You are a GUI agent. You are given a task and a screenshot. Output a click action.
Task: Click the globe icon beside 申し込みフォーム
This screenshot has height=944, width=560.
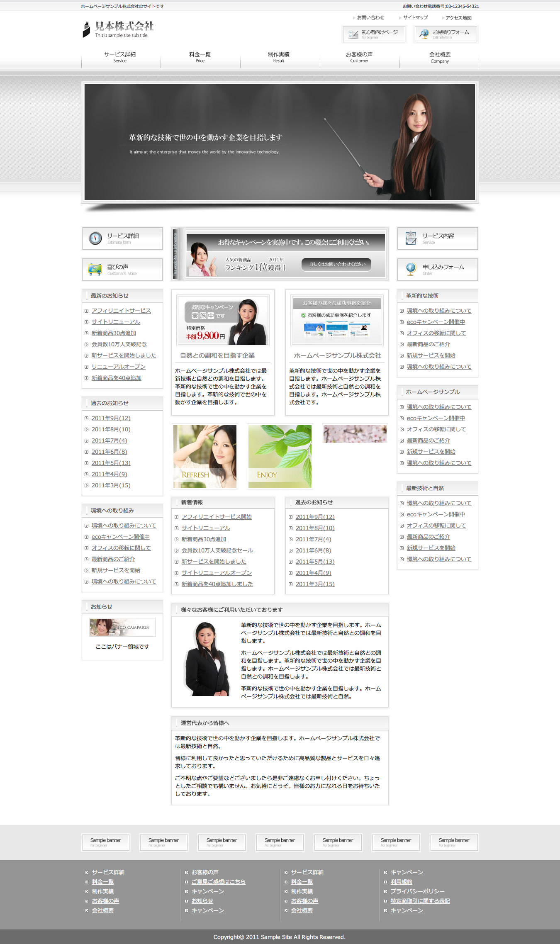(x=411, y=269)
